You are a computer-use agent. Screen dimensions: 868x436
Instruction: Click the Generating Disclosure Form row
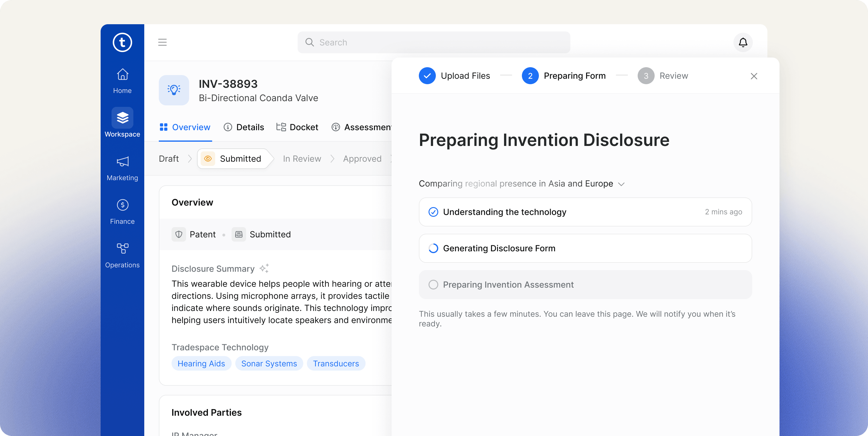585,248
